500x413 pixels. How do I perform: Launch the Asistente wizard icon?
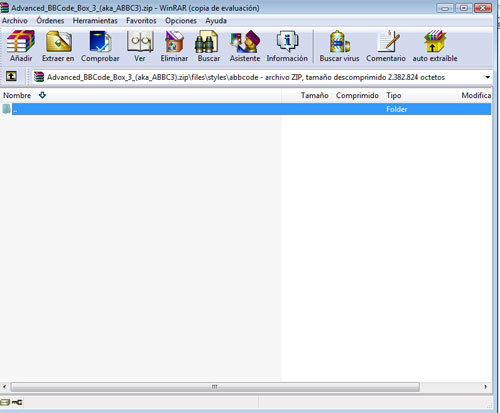[245, 41]
